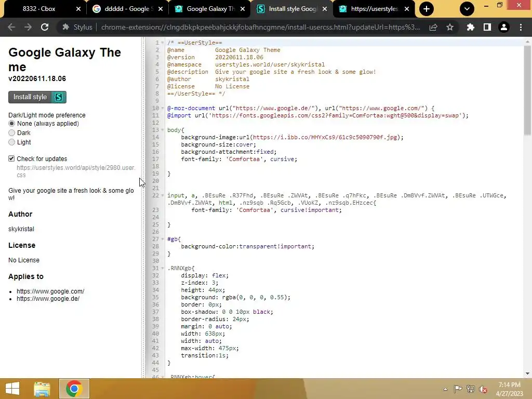Click the 'transition:1s;' code line
Screen dimensions: 532x399
(205, 355)
